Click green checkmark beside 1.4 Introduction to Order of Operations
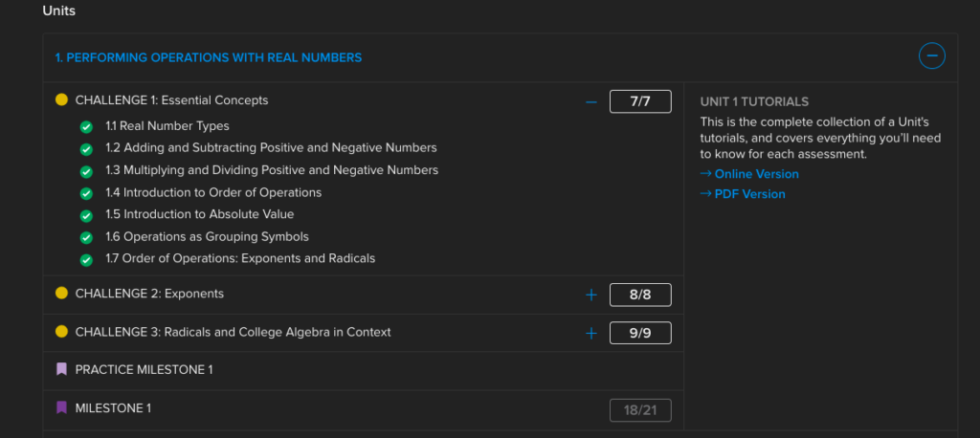Viewport: 980px width, 438px height. click(x=86, y=194)
